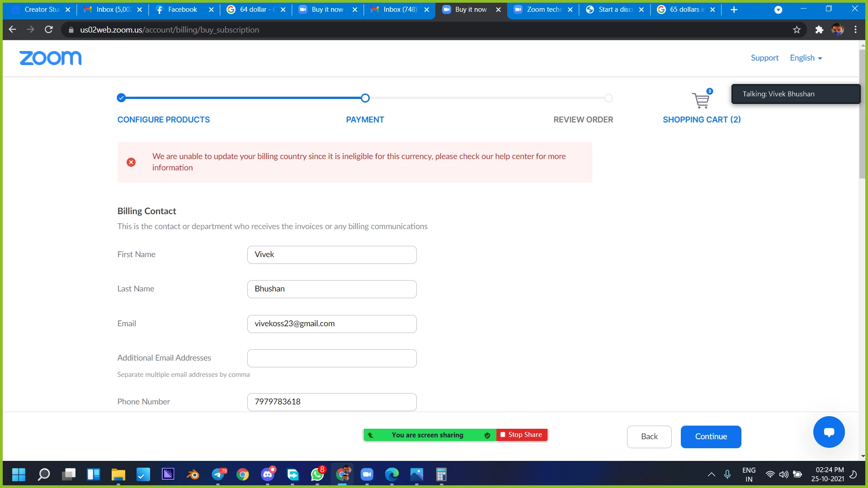Open the shopping cart icon
This screenshot has width=868, height=488.
tap(701, 100)
